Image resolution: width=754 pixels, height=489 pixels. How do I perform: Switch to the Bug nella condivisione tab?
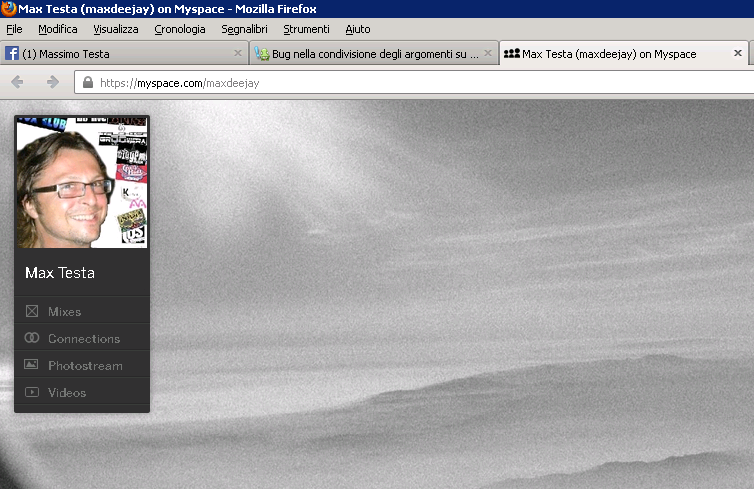coord(374,53)
